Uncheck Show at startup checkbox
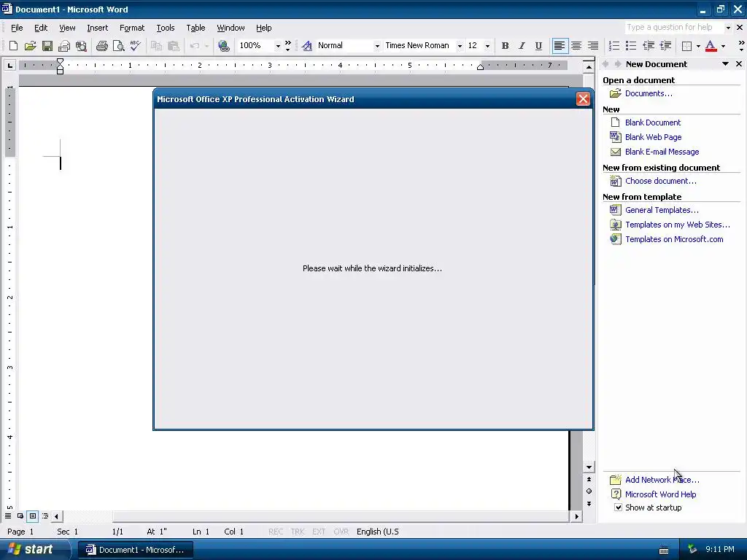 618,507
